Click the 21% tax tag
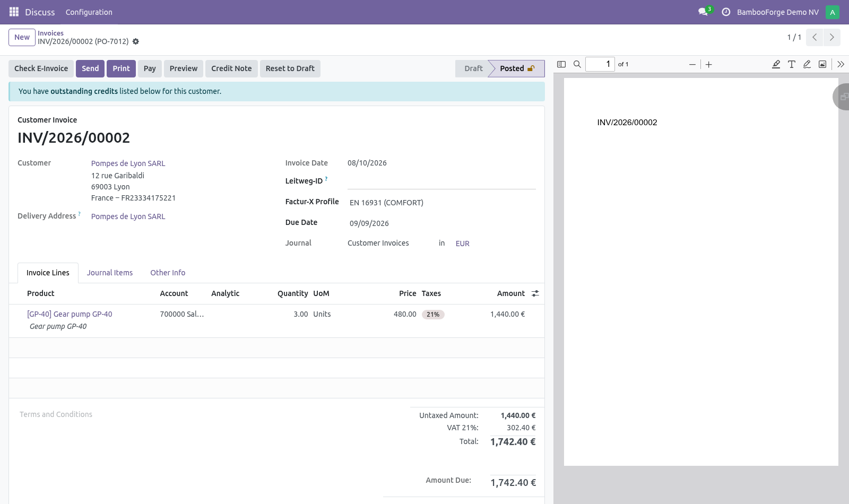 pyautogui.click(x=433, y=315)
